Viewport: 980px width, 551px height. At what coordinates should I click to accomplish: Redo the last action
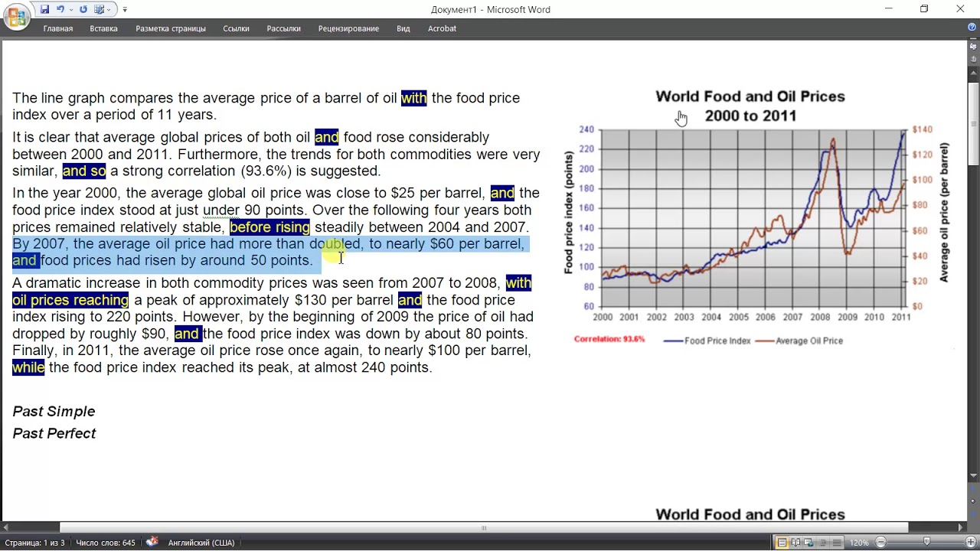coord(83,9)
